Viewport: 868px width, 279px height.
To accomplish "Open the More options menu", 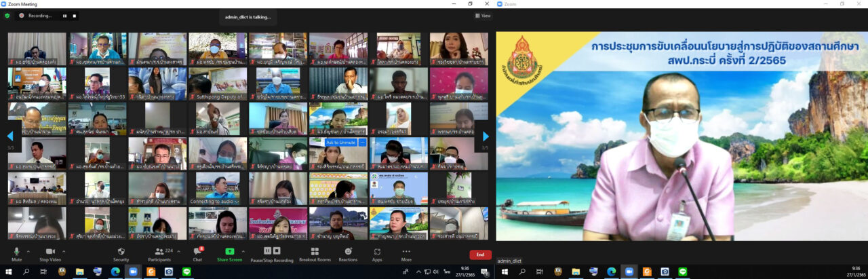I will [406, 254].
